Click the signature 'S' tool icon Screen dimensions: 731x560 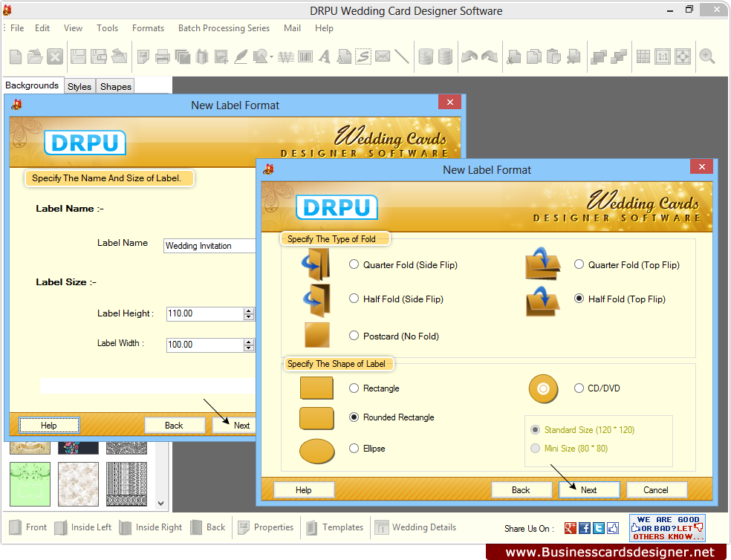(x=363, y=57)
